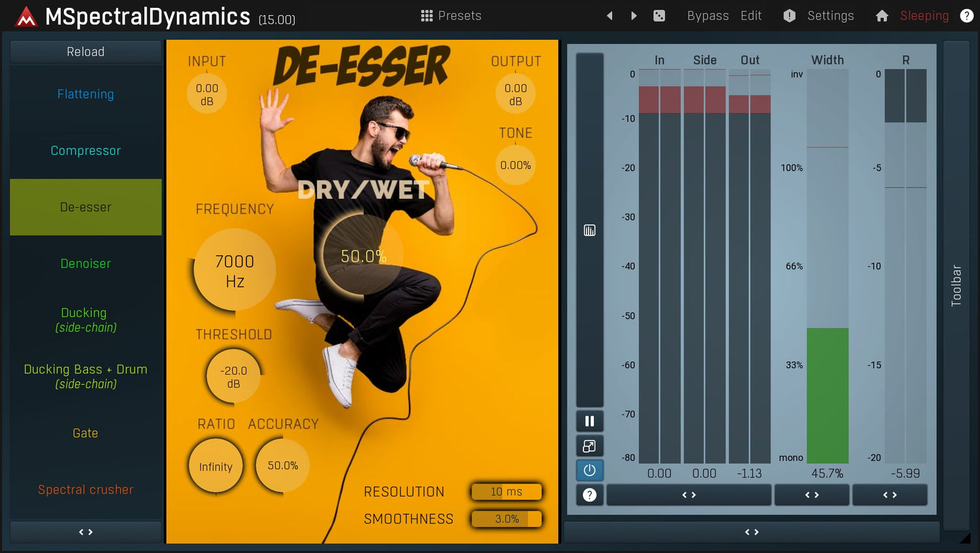
Task: Load the previous preset arrow
Action: 610,16
